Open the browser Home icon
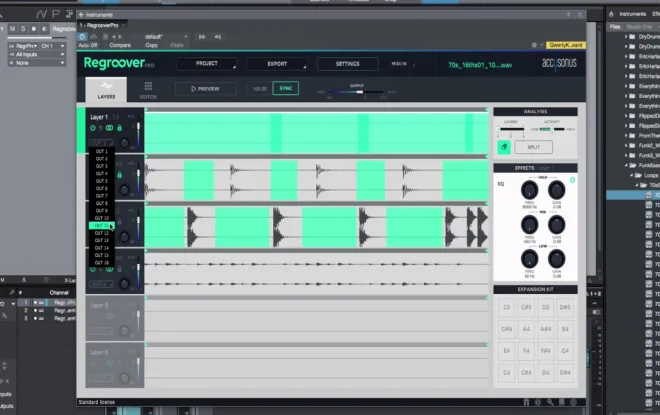The width and height of the screenshot is (660, 415). point(611,14)
